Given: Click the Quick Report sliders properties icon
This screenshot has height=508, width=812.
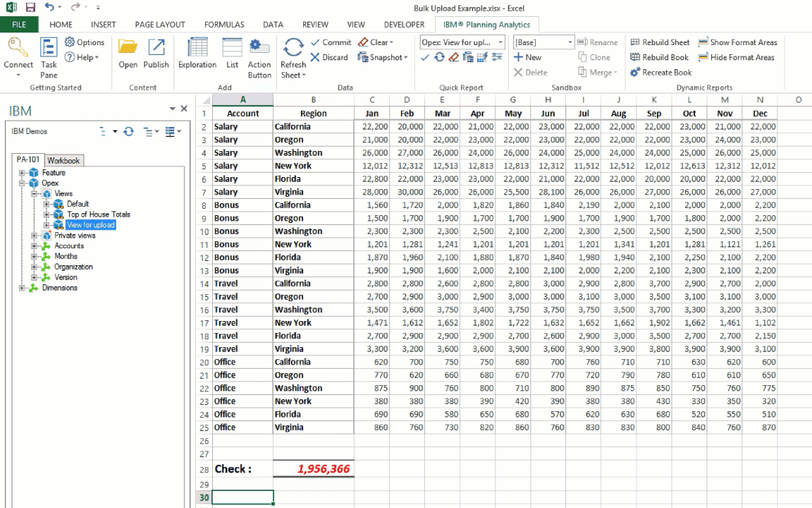Looking at the screenshot, I should click(x=497, y=58).
